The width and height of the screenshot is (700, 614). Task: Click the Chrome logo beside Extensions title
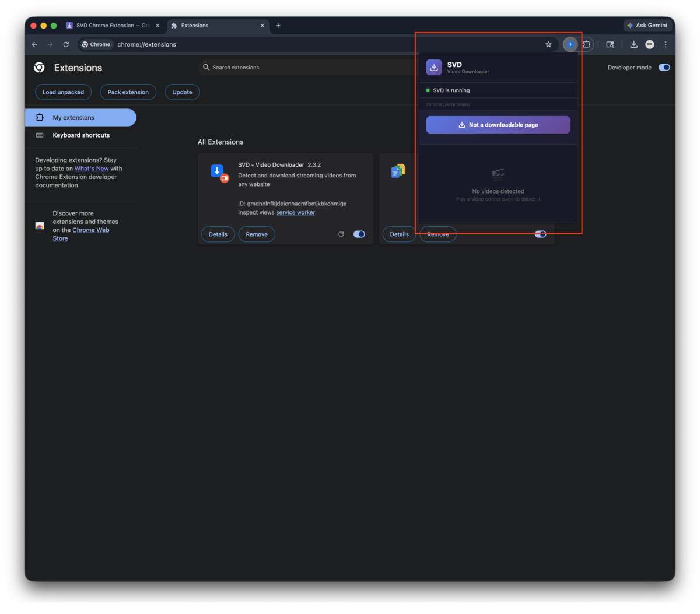pos(40,68)
